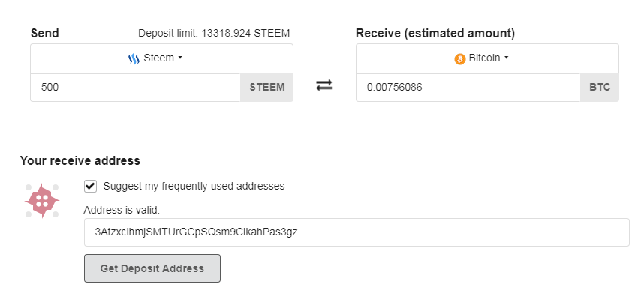Viewport: 644px width, 296px height.
Task: Click the small arrow beside Steem
Action: (x=180, y=58)
